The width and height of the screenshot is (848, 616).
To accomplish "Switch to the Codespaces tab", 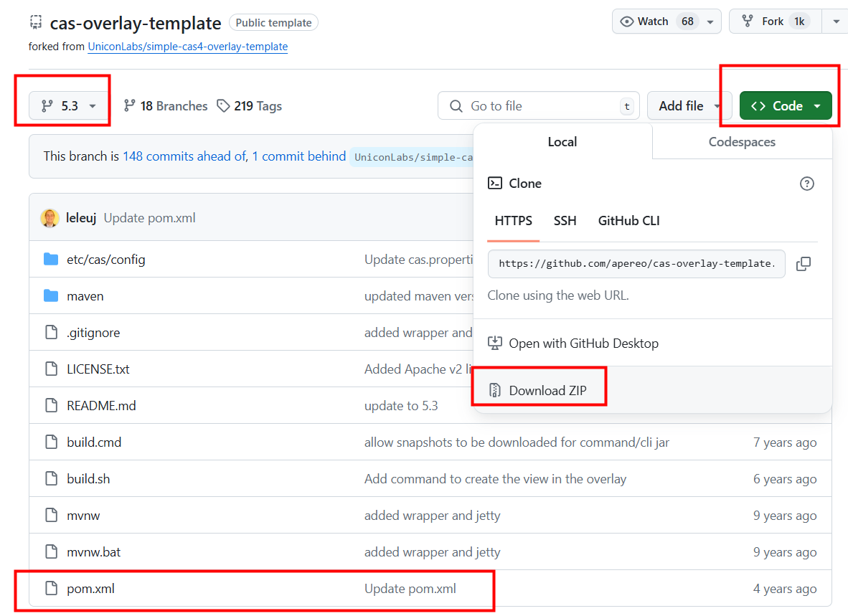I will pyautogui.click(x=742, y=142).
